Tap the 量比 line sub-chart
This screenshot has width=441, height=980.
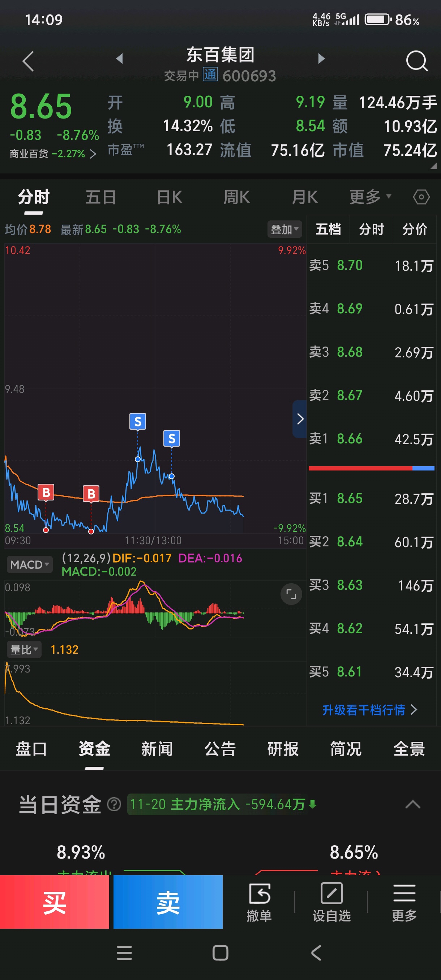[x=155, y=693]
